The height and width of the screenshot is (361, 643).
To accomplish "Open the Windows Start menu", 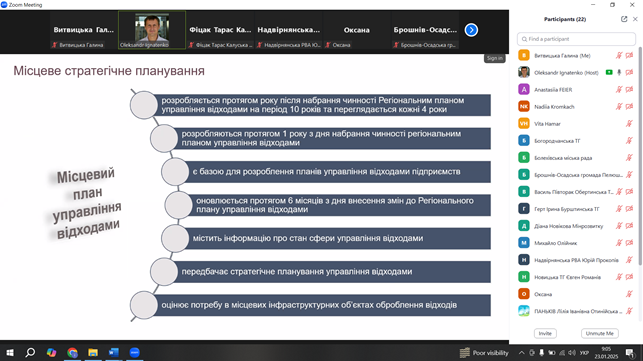I will point(10,352).
